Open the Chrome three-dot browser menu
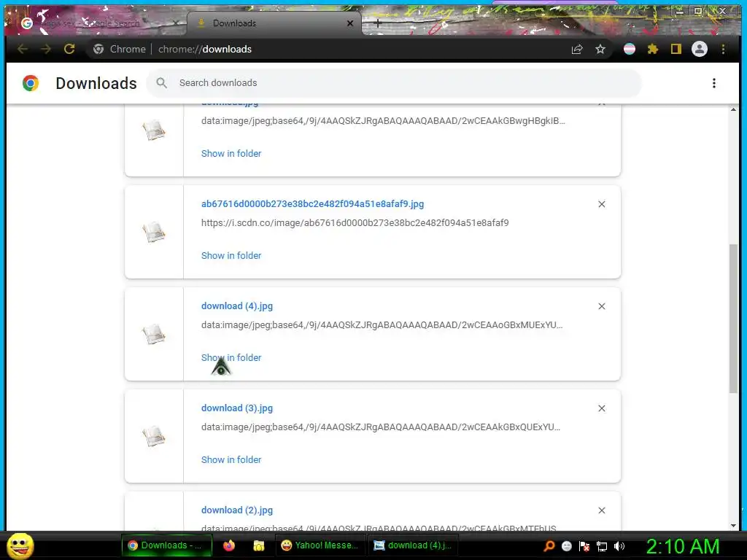The image size is (747, 560). pyautogui.click(x=723, y=49)
